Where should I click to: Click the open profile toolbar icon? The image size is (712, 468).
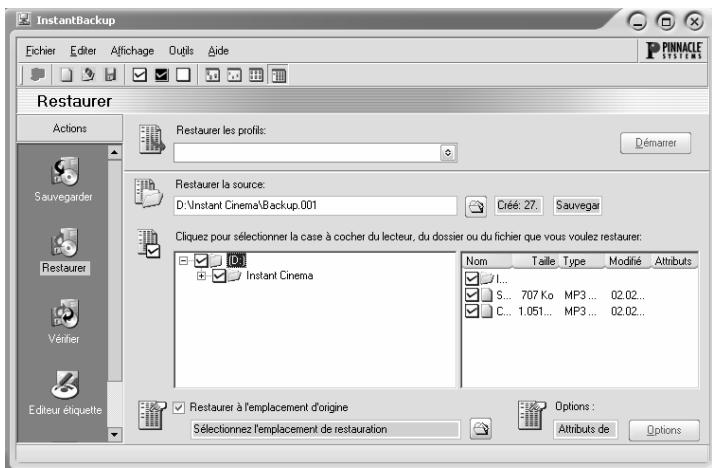(x=88, y=74)
